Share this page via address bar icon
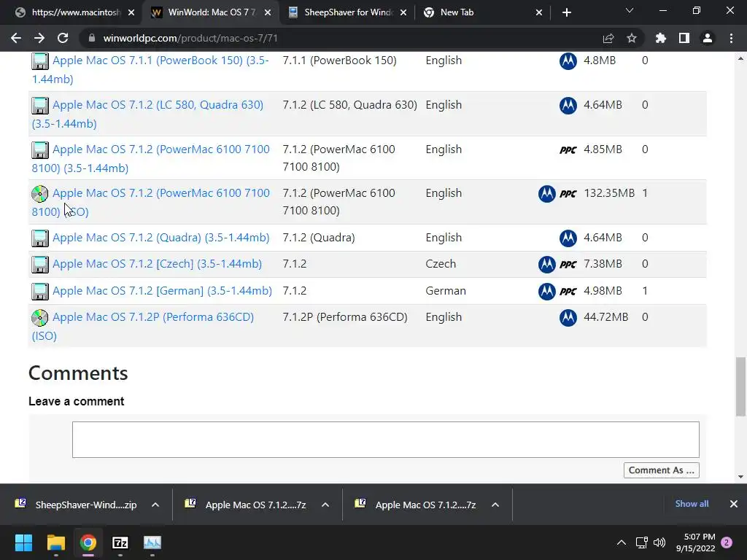Image resolution: width=747 pixels, height=560 pixels. tap(608, 38)
